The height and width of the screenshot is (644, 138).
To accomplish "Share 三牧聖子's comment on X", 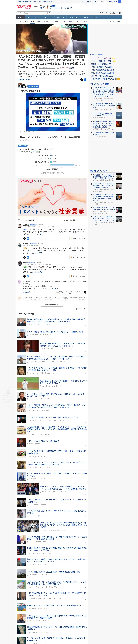I will [24, 238].
